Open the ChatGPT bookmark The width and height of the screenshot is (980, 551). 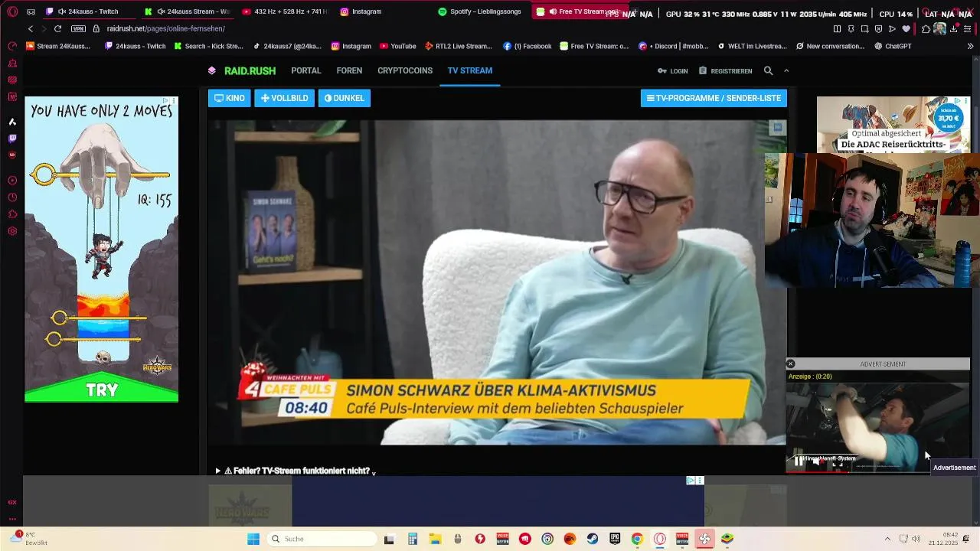tap(892, 46)
